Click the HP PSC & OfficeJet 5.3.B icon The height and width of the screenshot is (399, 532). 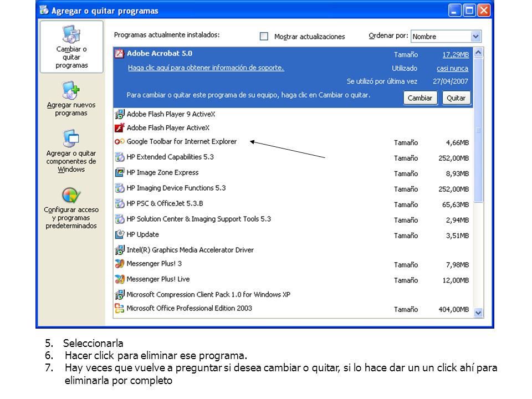(120, 203)
